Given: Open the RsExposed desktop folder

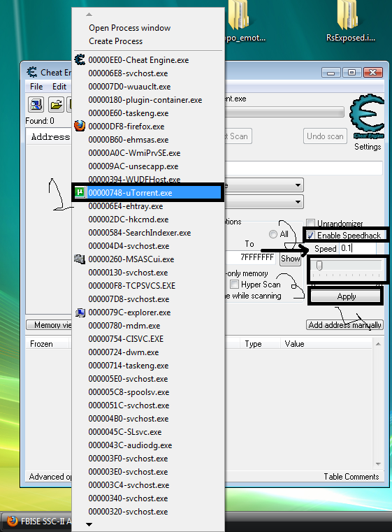Looking at the screenshot, I should [x=350, y=21].
